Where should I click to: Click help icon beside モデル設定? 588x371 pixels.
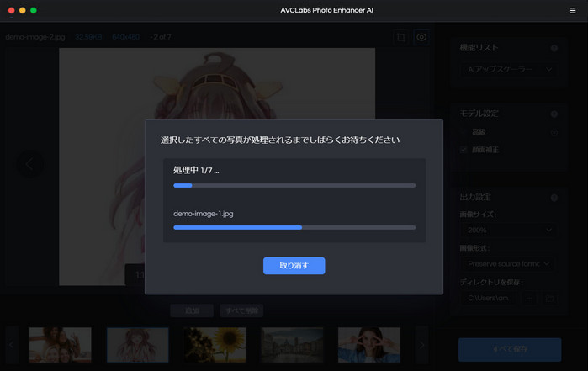[554, 114]
